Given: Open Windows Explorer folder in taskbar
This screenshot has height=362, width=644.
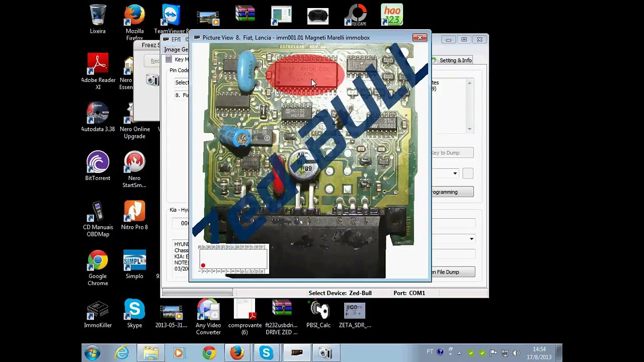Looking at the screenshot, I should (150, 353).
